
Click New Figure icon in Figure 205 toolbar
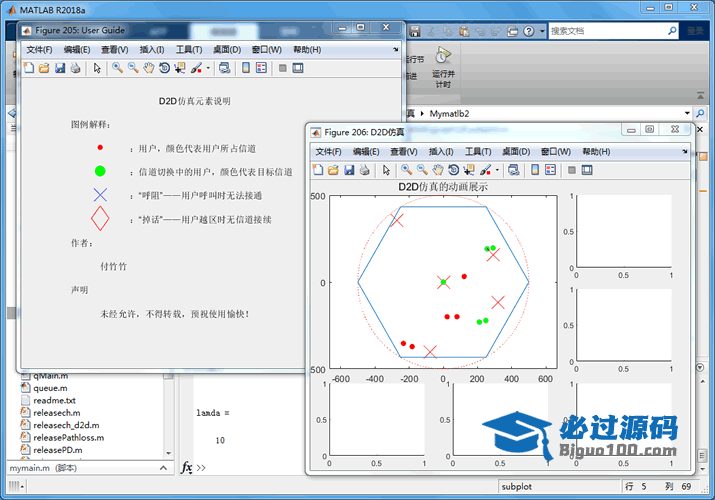29,68
